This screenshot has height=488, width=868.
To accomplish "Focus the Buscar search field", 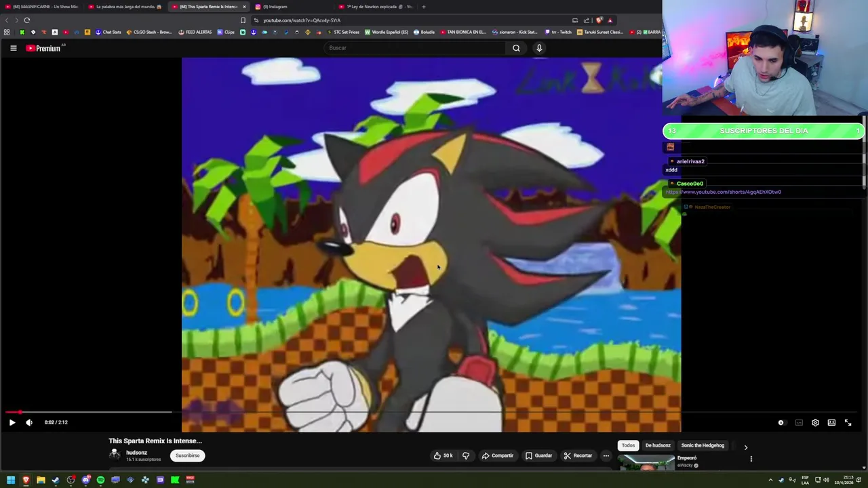I will click(414, 48).
